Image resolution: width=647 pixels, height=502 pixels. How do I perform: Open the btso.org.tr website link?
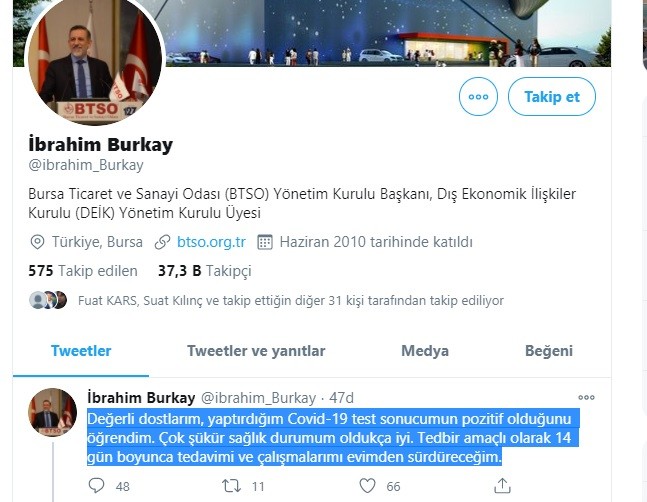pos(211,242)
